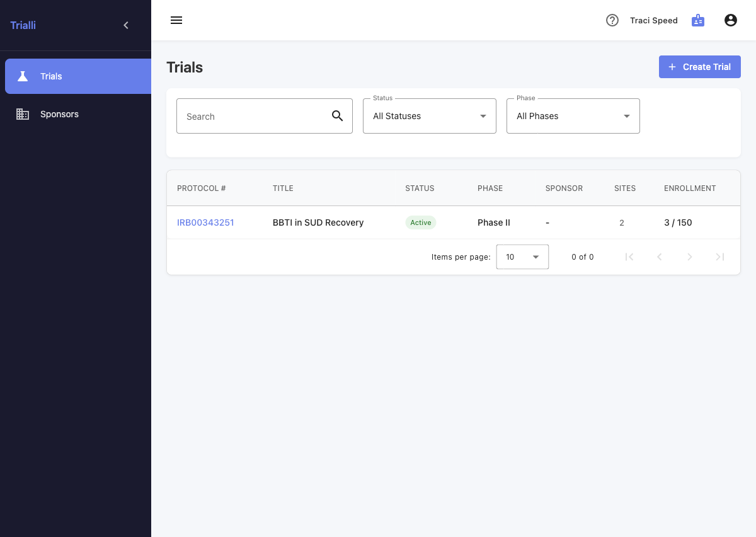
Task: Select the Trials flask icon in the sidebar
Action: coord(23,76)
